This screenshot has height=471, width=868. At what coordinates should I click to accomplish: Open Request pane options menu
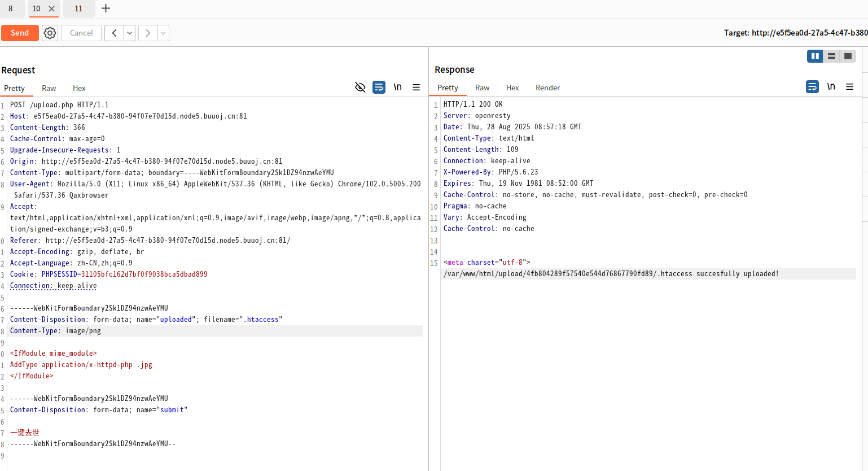tap(417, 88)
